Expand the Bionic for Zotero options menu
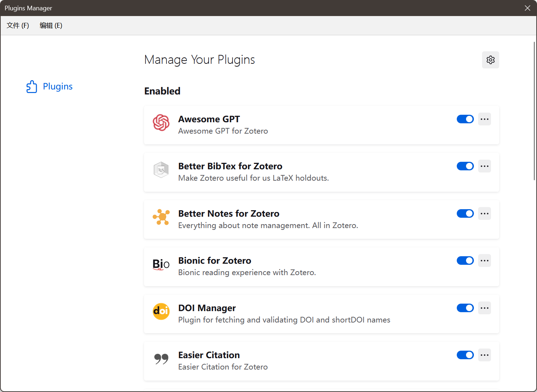 [484, 261]
